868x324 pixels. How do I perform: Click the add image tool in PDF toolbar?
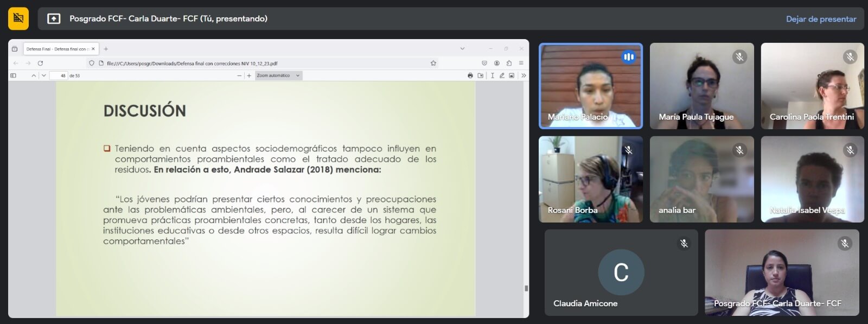pos(512,75)
